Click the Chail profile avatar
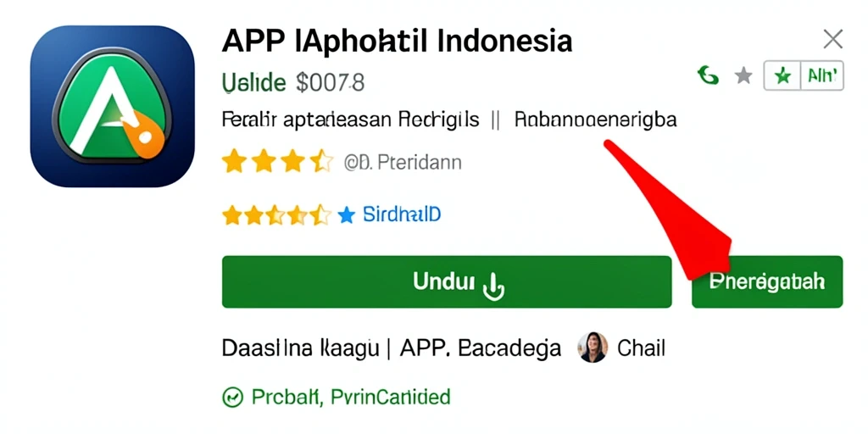This screenshot has height=434, width=868. (x=593, y=348)
